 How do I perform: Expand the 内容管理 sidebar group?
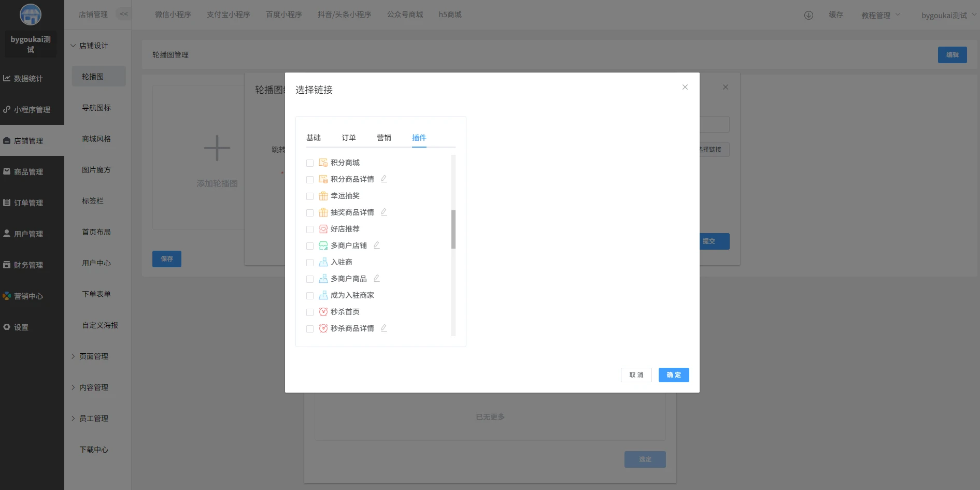93,387
